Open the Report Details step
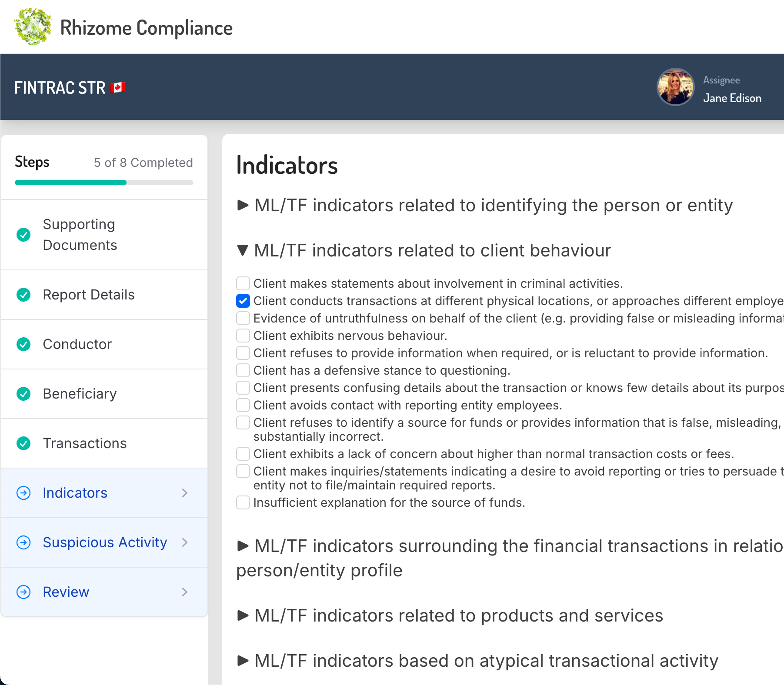The width and height of the screenshot is (784, 685). (x=89, y=295)
